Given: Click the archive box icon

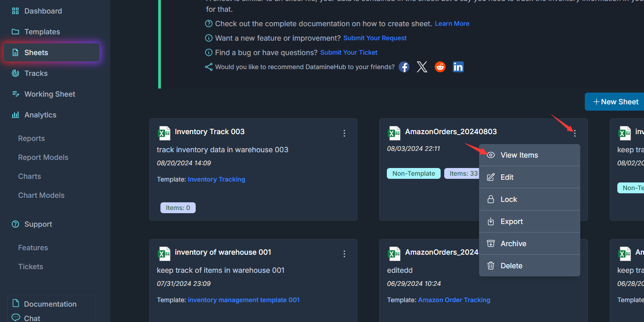Looking at the screenshot, I should [x=491, y=243].
